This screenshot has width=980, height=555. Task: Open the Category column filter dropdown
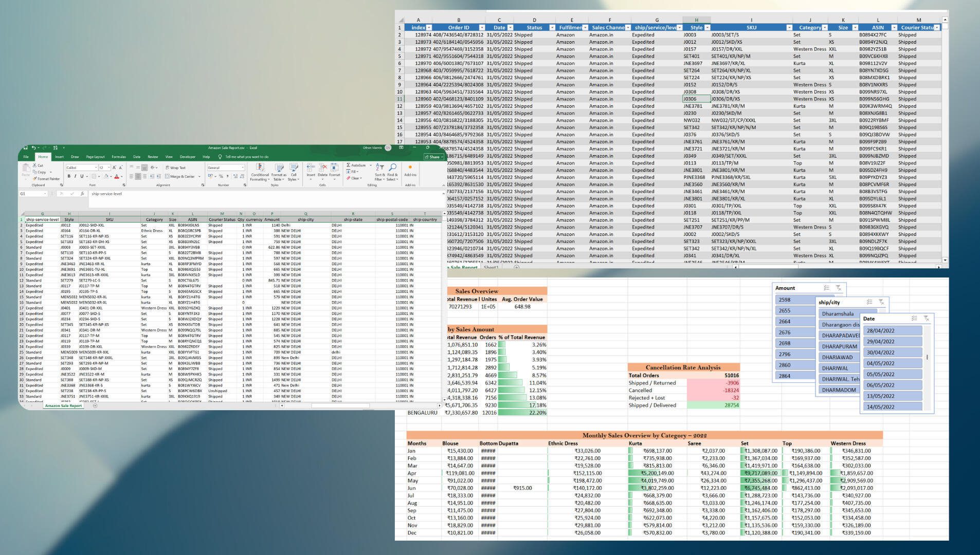tap(825, 28)
